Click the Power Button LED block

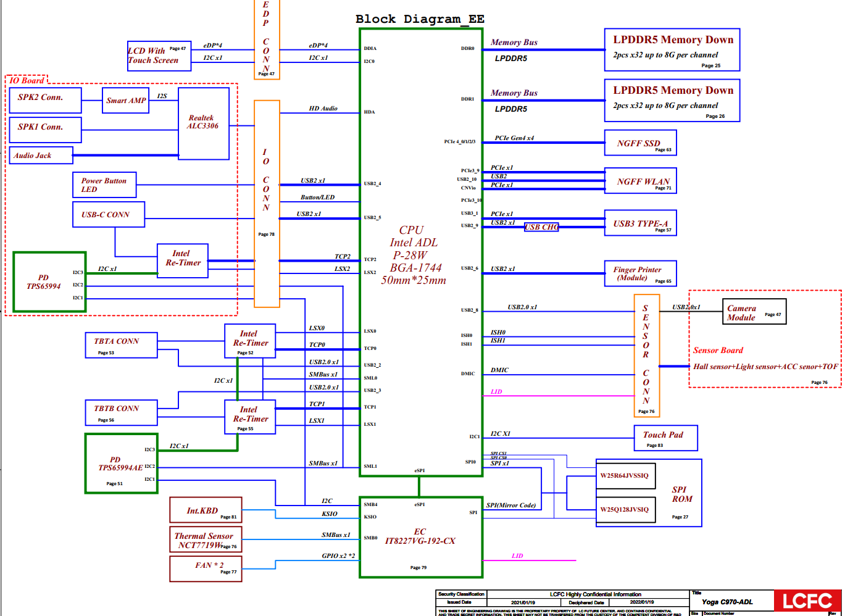(104, 185)
